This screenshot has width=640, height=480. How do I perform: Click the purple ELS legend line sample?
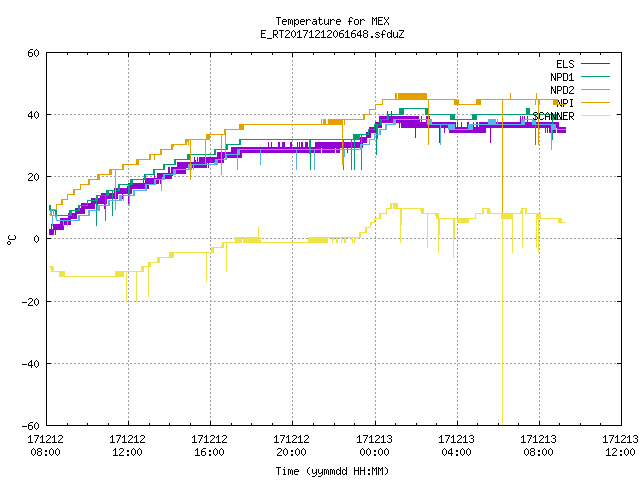[x=595, y=64]
